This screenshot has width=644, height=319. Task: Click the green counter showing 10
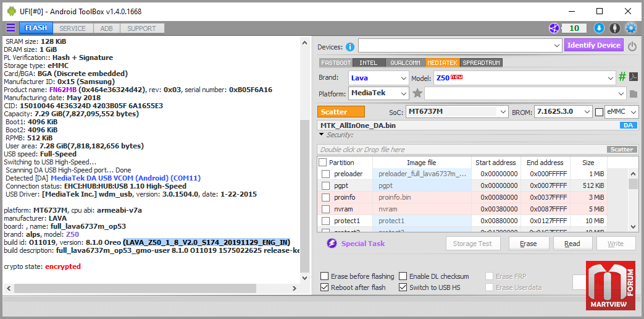(x=574, y=28)
